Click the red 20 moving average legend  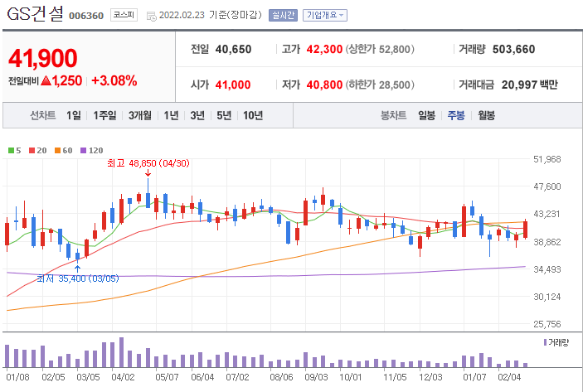[x=37, y=151]
